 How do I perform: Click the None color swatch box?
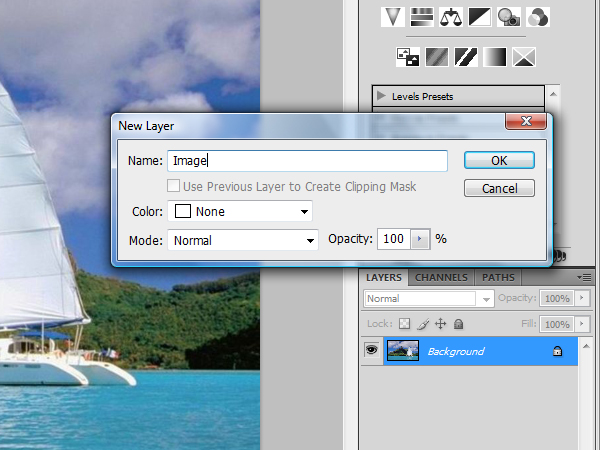click(183, 211)
